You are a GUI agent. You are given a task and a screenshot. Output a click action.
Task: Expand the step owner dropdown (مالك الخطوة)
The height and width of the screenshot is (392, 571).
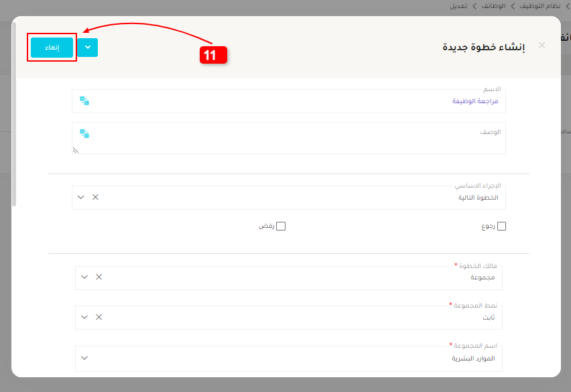84,277
